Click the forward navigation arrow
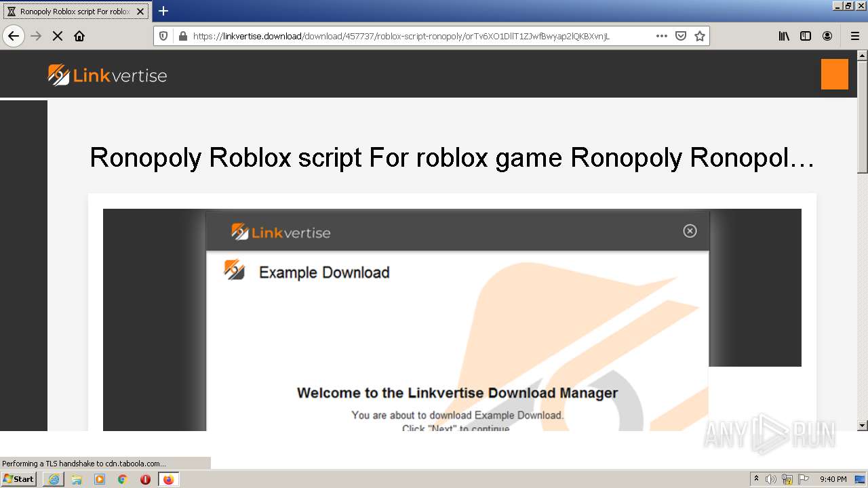Viewport: 868px width, 488px height. point(36,36)
